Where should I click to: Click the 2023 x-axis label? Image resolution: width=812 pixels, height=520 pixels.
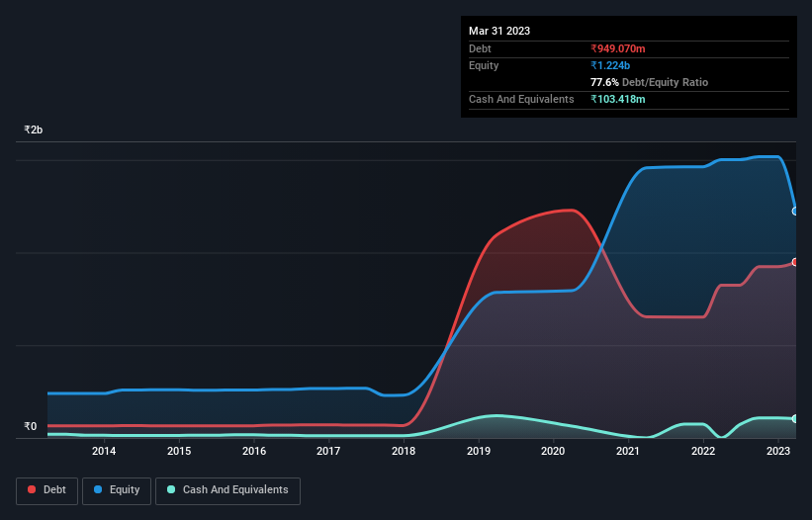(777, 451)
